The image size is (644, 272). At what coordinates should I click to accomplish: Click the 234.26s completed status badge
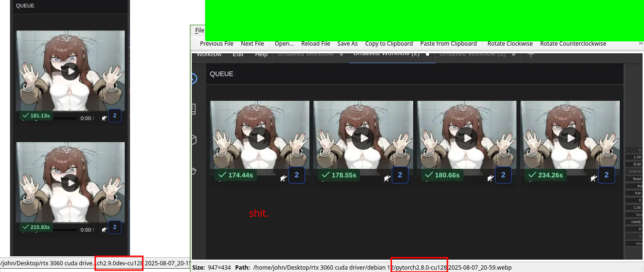545,175
